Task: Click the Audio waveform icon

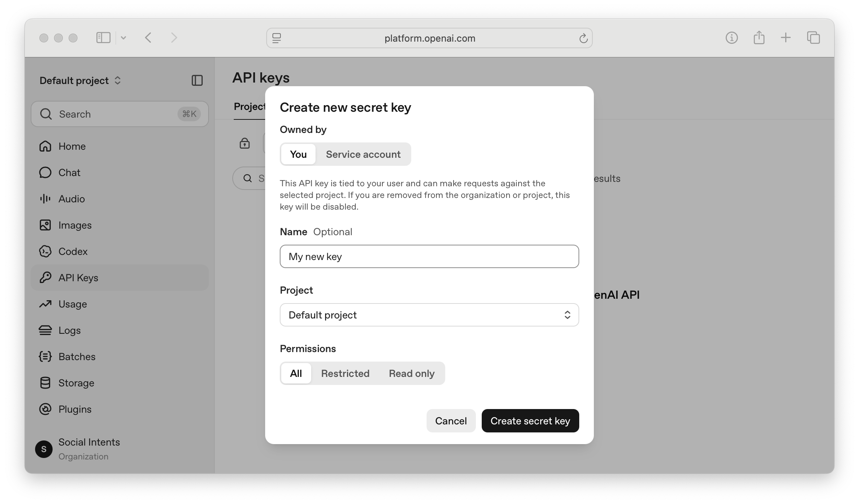Action: 45,199
